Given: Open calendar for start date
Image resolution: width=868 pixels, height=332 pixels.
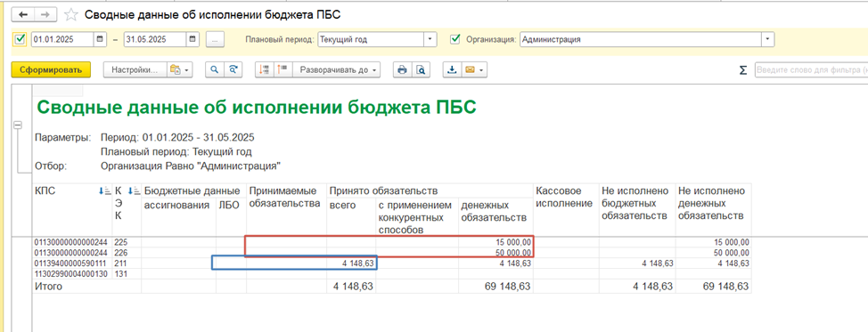Looking at the screenshot, I should coord(100,39).
